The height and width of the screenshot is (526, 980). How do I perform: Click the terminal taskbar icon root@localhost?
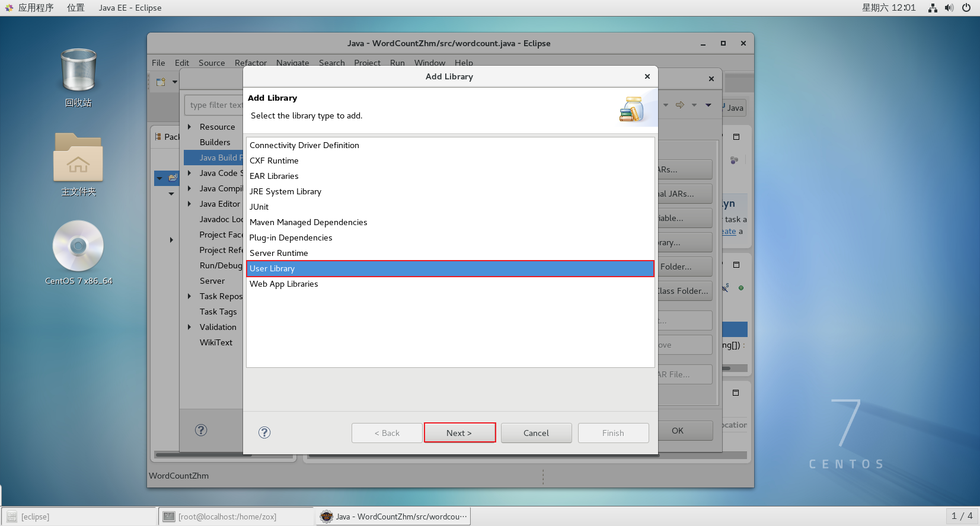(169, 517)
